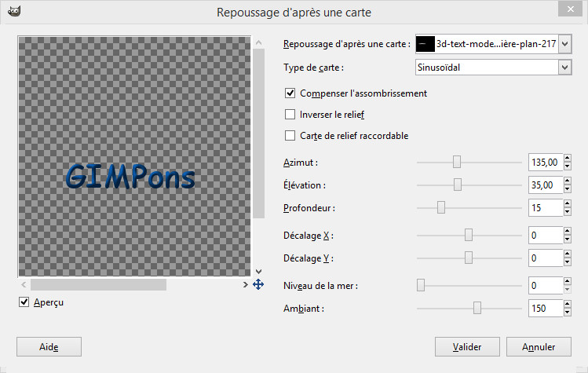Click the Élévation slider handle
The height and width of the screenshot is (373, 588).
coord(458,185)
